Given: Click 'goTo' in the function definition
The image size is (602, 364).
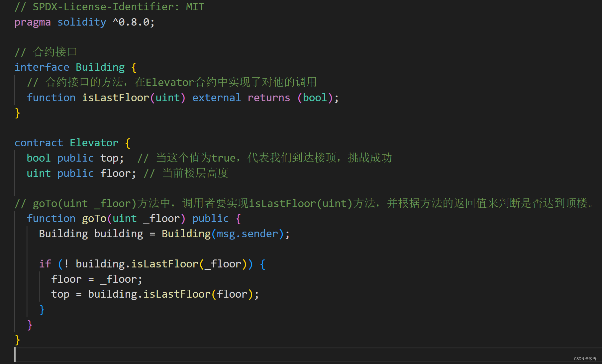Looking at the screenshot, I should 94,219.
